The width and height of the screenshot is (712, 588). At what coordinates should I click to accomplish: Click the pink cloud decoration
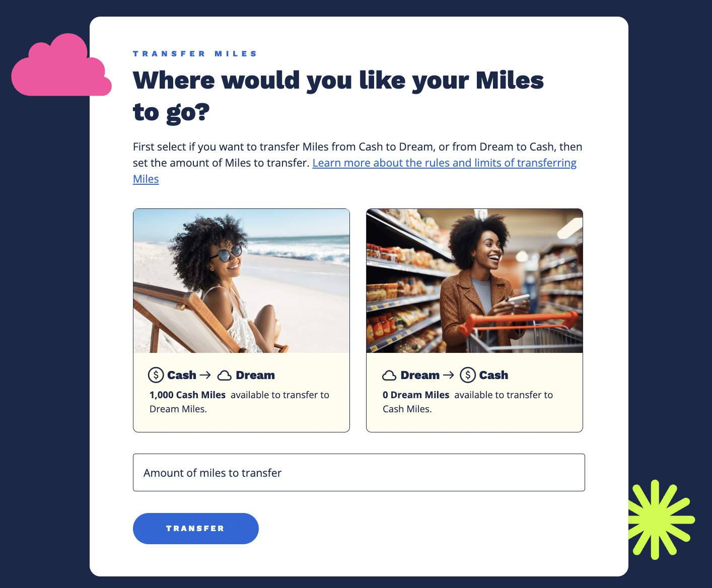coord(61,65)
